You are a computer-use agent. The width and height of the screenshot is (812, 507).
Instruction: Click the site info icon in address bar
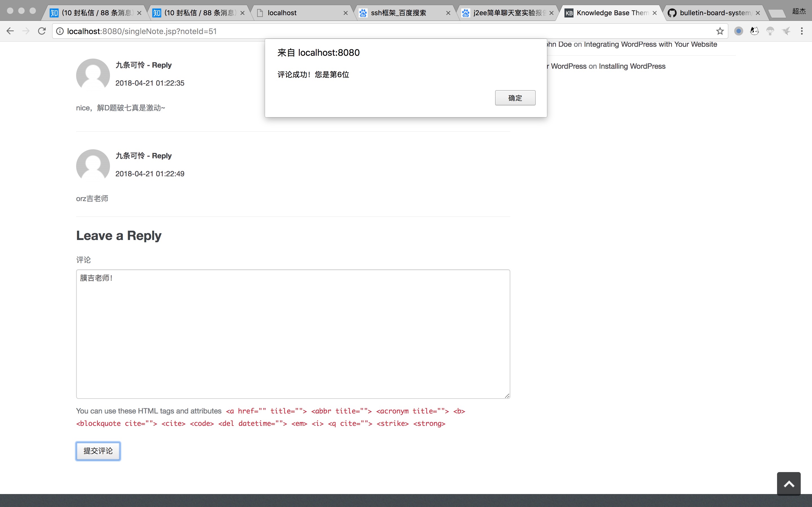(x=60, y=31)
